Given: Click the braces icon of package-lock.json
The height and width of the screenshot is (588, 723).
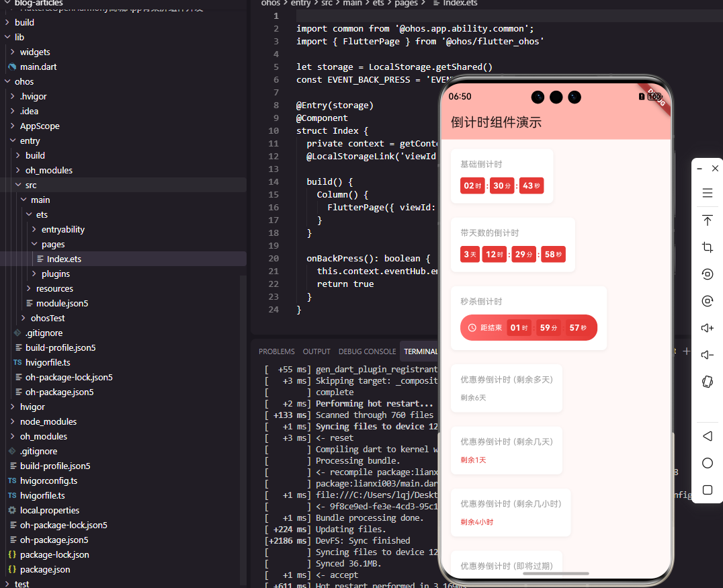Looking at the screenshot, I should [x=13, y=554].
